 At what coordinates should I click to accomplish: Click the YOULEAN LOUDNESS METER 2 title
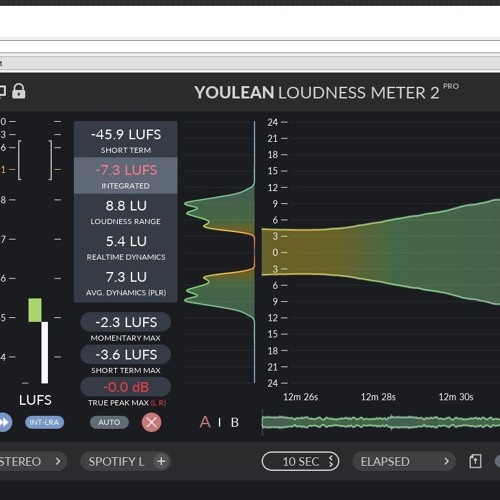(x=316, y=93)
